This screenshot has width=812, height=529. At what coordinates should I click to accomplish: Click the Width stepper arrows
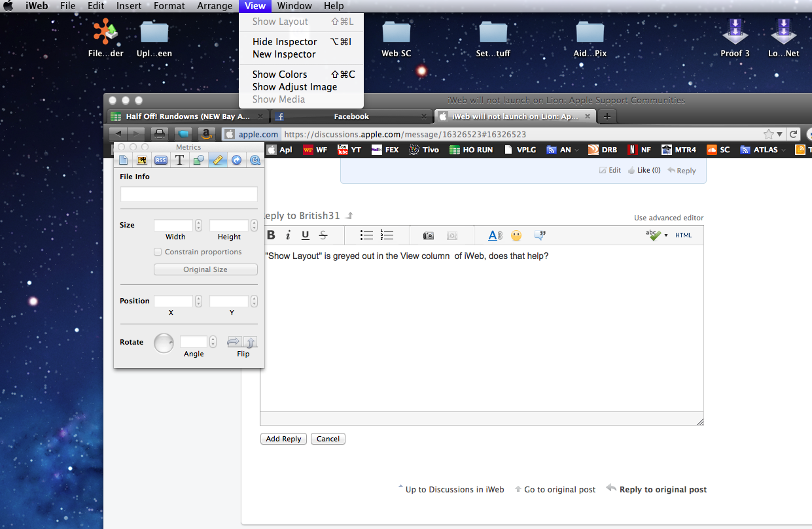coord(198,226)
